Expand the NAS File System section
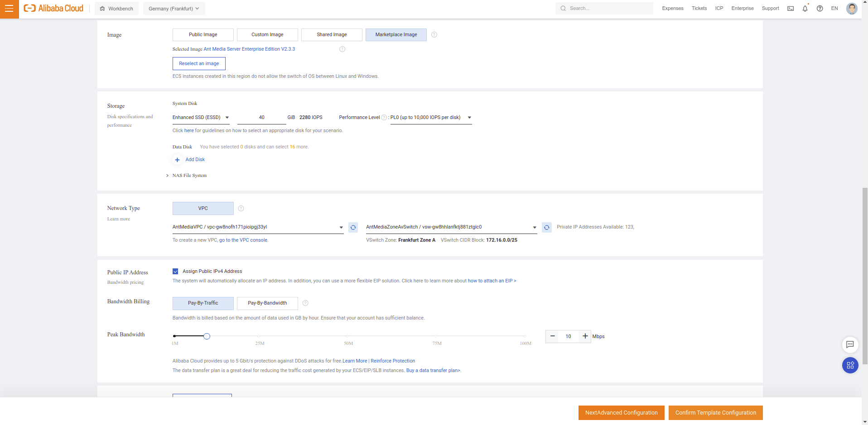This screenshot has width=868, height=425. [186, 175]
